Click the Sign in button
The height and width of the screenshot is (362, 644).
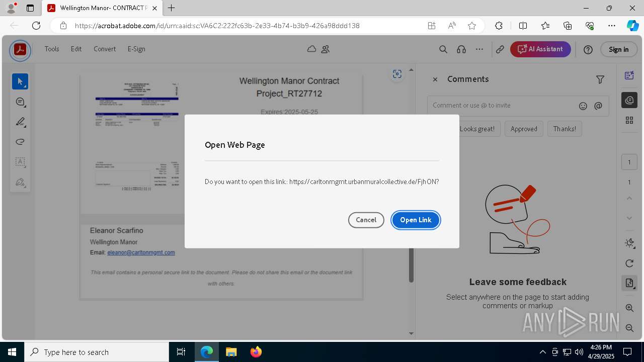pyautogui.click(x=618, y=49)
